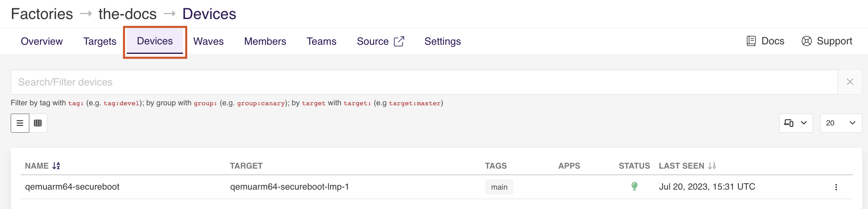Focus the Search/Filter devices field
The width and height of the screenshot is (868, 209).
[424, 82]
